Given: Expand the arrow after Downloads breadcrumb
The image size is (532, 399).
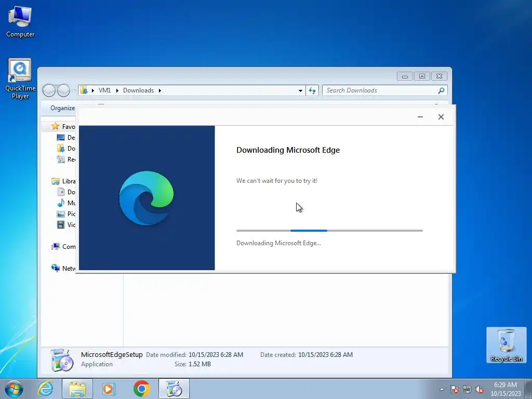Looking at the screenshot, I should pyautogui.click(x=159, y=90).
